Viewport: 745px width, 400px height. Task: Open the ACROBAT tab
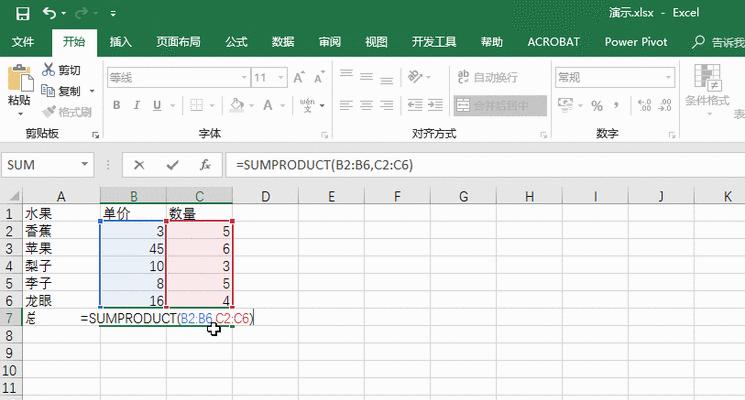554,42
